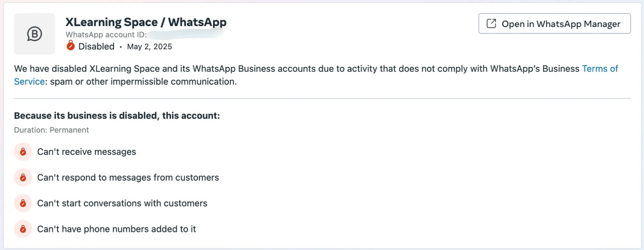Click the external-link icon in WhatsApp Manager button

coord(491,24)
